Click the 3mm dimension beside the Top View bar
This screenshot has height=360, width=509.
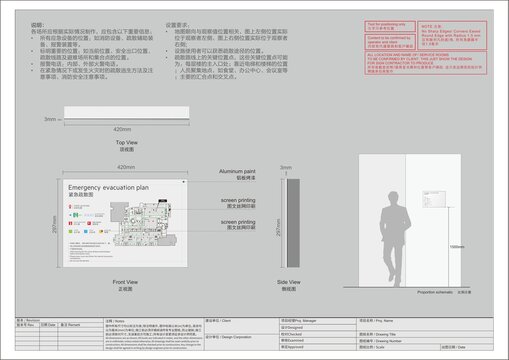point(50,119)
